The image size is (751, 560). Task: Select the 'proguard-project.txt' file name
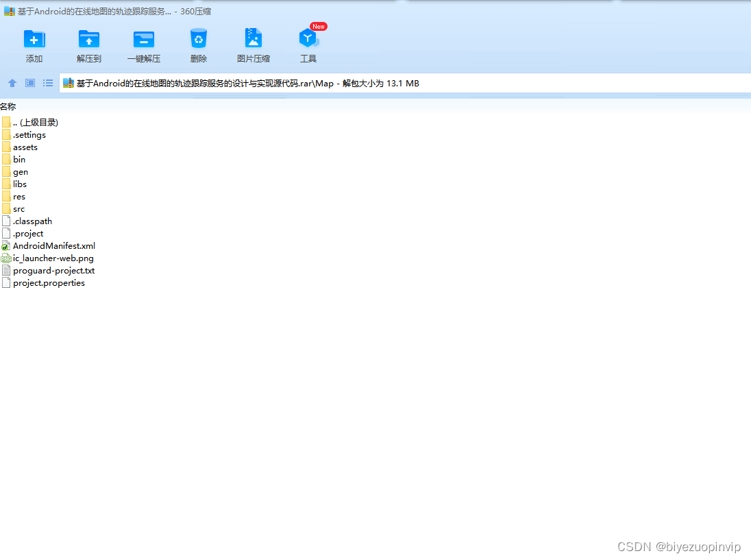pyautogui.click(x=53, y=271)
